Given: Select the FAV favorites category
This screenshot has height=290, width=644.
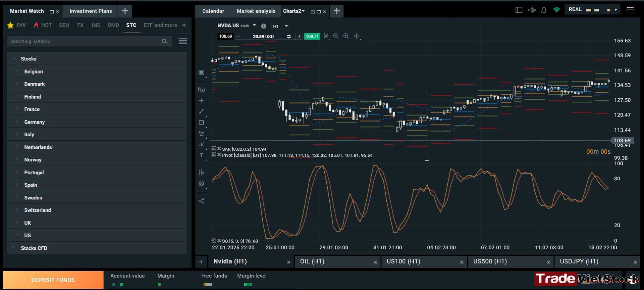Looking at the screenshot, I should click(17, 25).
